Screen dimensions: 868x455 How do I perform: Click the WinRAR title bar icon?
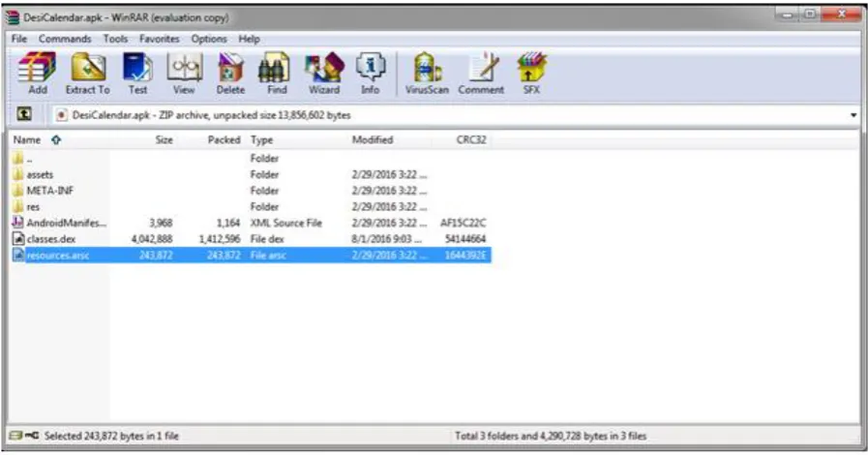click(x=13, y=17)
